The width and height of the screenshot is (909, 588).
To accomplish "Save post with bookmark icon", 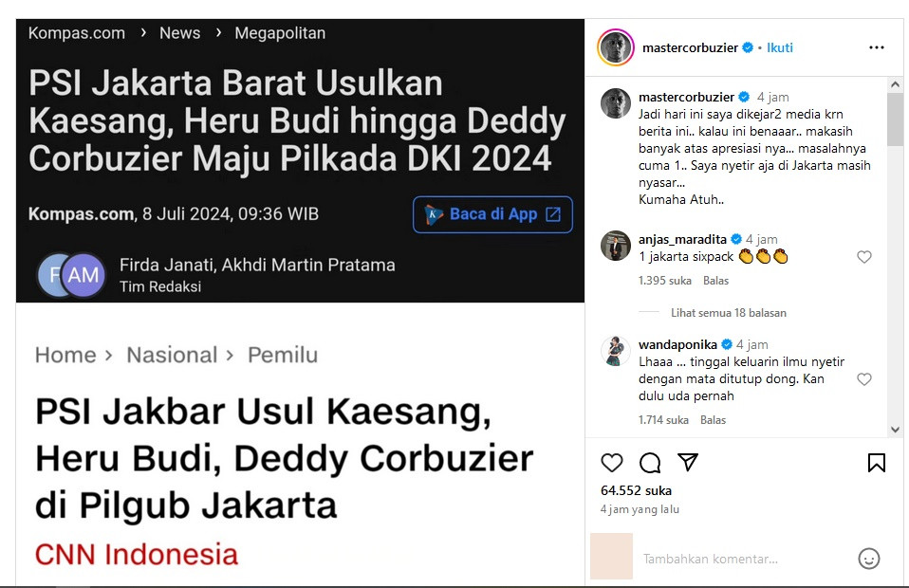I will [x=877, y=462].
